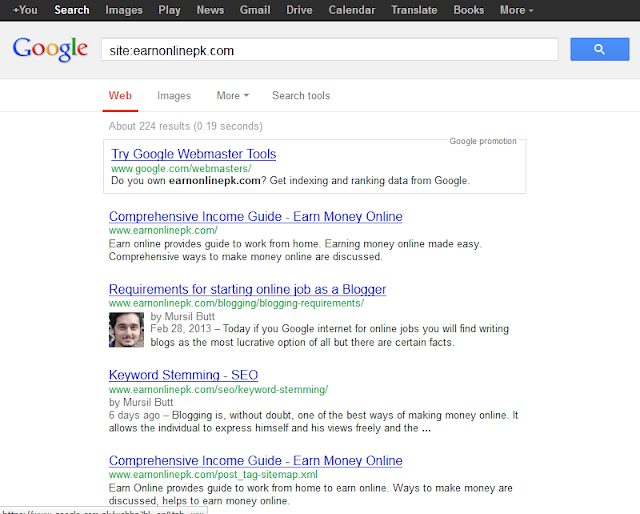Switch to the Images results tab
The width and height of the screenshot is (640, 514).
coord(174,96)
